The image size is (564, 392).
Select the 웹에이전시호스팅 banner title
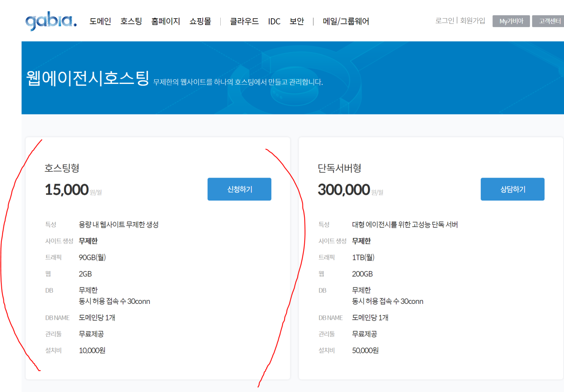(88, 78)
